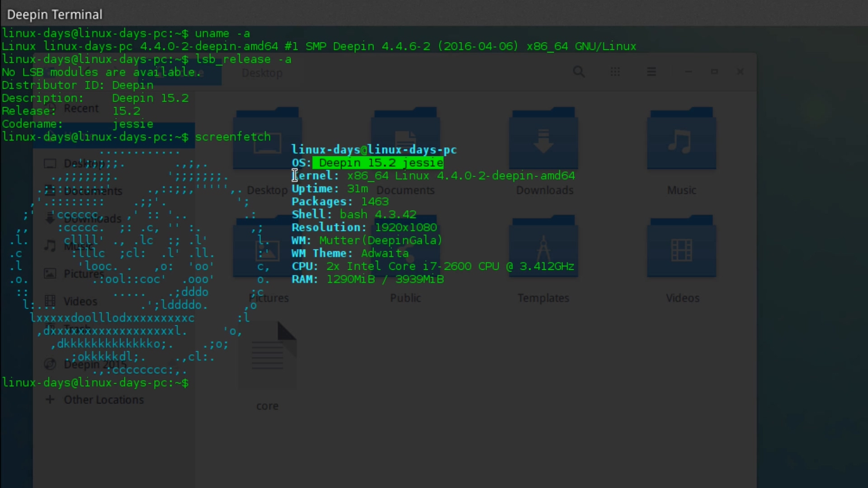Click Recent in the sidebar
The height and width of the screenshot is (488, 868).
[x=81, y=108]
